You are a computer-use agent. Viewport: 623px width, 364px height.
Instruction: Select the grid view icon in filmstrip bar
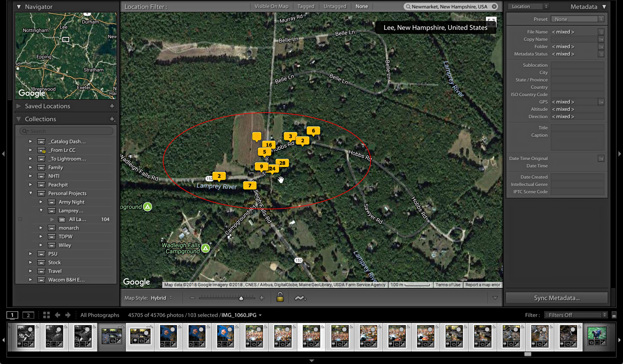[x=47, y=315]
